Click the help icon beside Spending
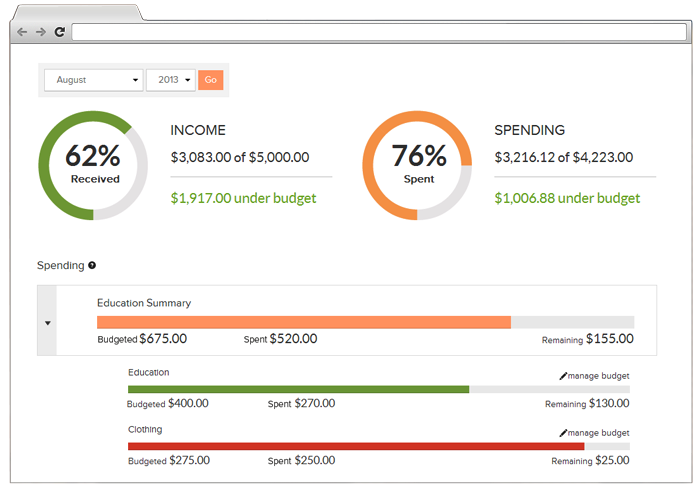 92,266
